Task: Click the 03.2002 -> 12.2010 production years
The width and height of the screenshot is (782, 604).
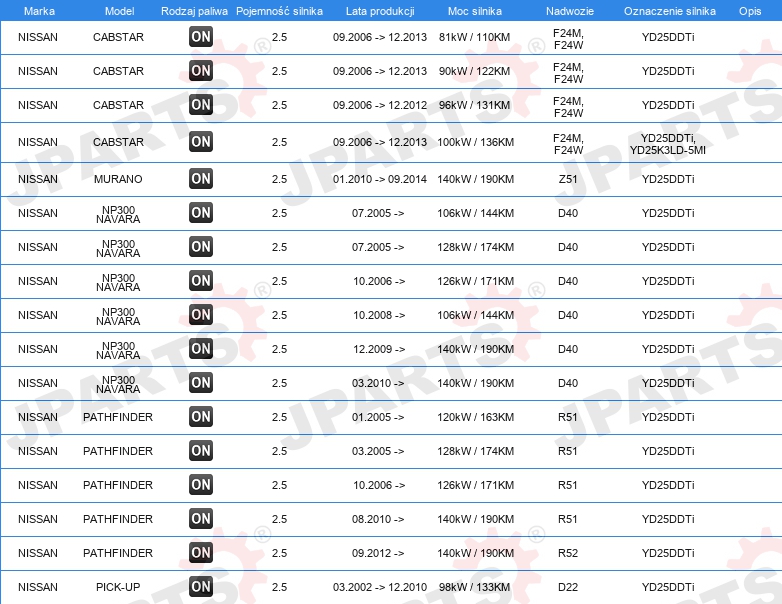Action: coord(380,587)
